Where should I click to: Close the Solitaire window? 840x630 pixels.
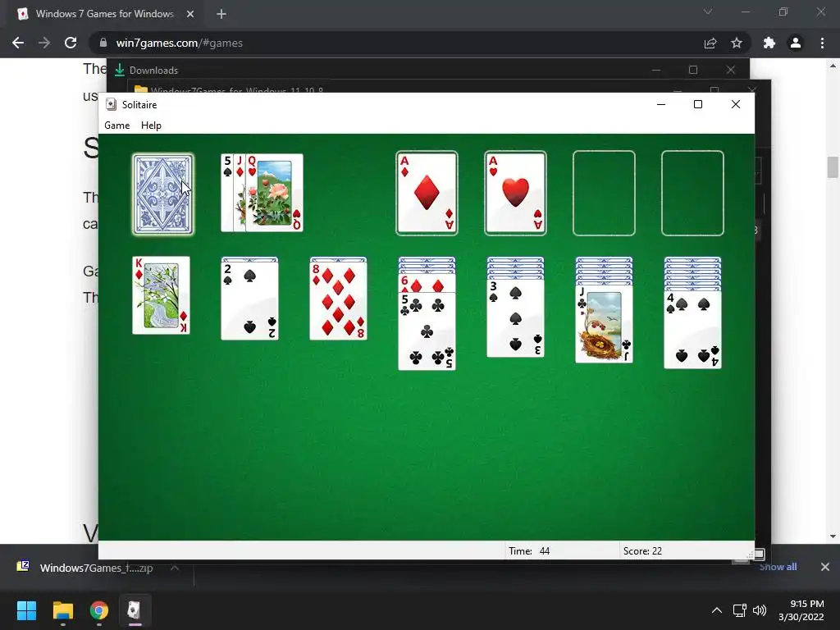(736, 104)
